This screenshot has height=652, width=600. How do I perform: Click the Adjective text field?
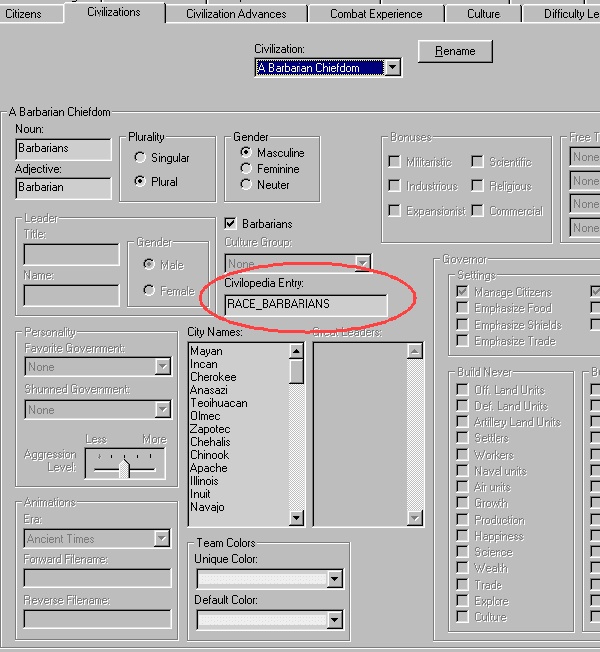[x=63, y=187]
